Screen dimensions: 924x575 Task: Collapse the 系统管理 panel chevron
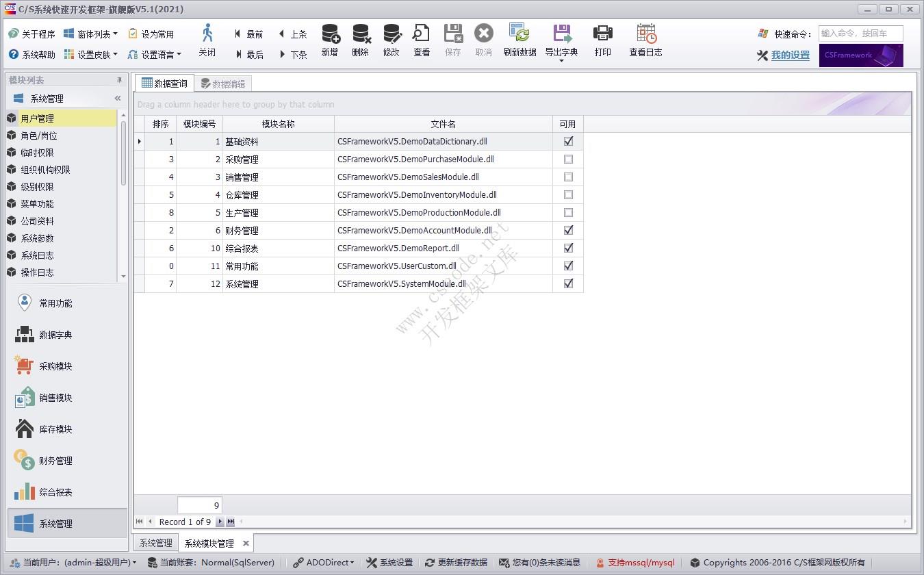[118, 99]
